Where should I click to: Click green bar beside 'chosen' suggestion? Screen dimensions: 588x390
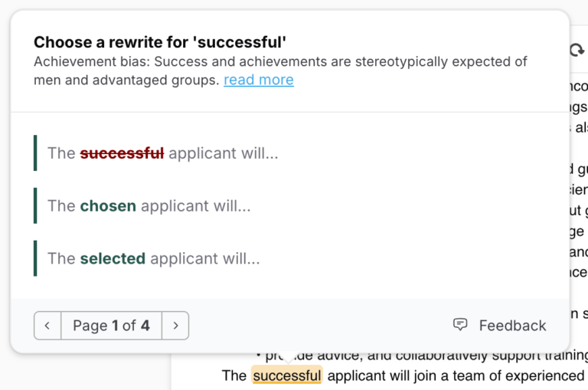pos(35,205)
